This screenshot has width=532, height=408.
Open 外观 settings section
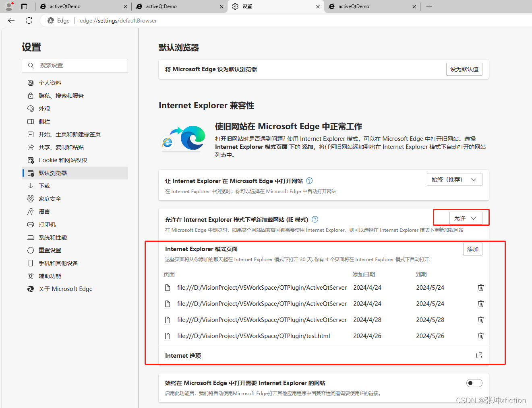(75, 109)
